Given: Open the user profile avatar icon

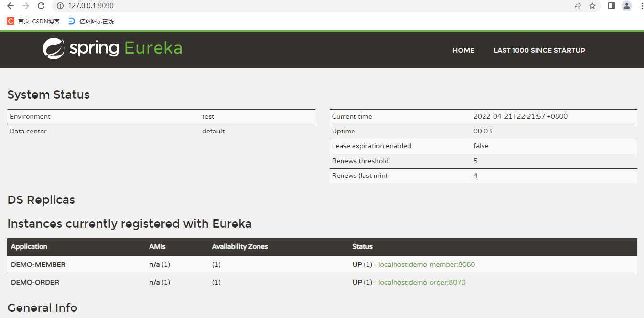Looking at the screenshot, I should (627, 6).
